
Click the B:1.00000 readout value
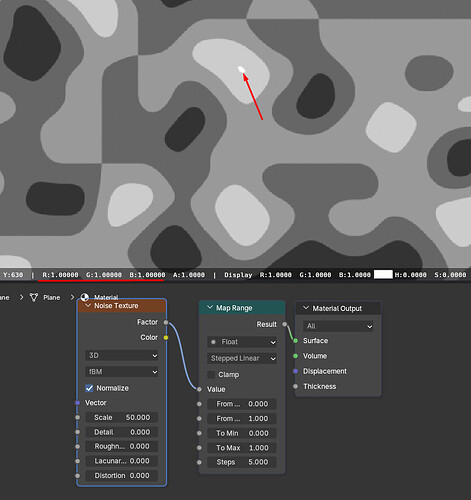147,275
